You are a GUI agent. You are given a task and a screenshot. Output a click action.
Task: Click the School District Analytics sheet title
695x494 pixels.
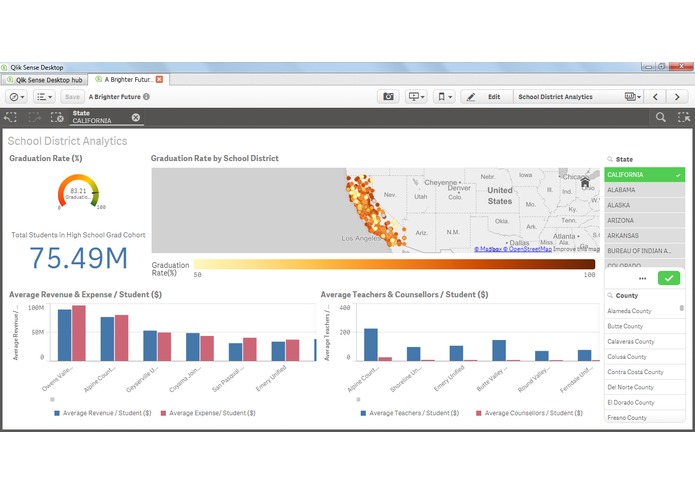(x=67, y=141)
